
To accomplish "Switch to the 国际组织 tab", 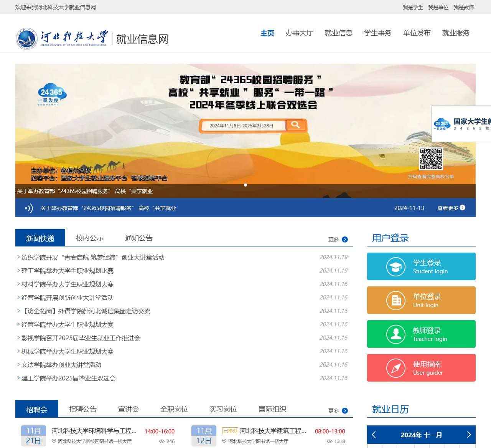I will pos(272,409).
